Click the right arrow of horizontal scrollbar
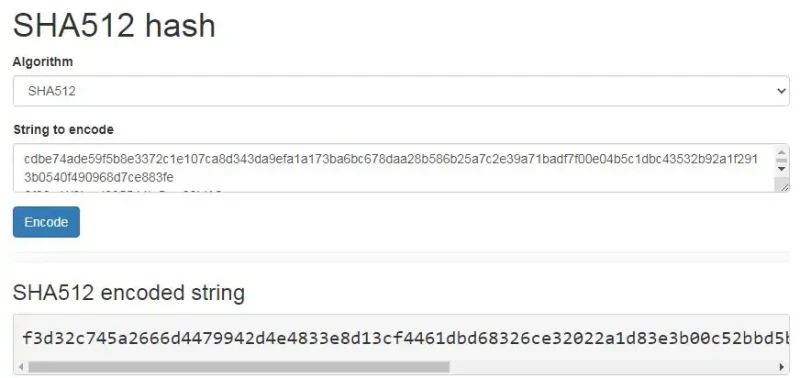The width and height of the screenshot is (800, 378). 781,367
